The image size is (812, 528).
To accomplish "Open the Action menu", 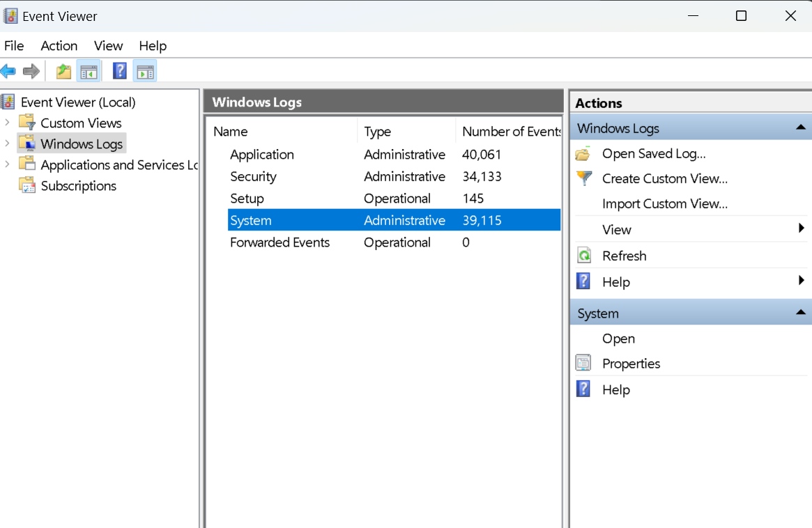I will (59, 45).
